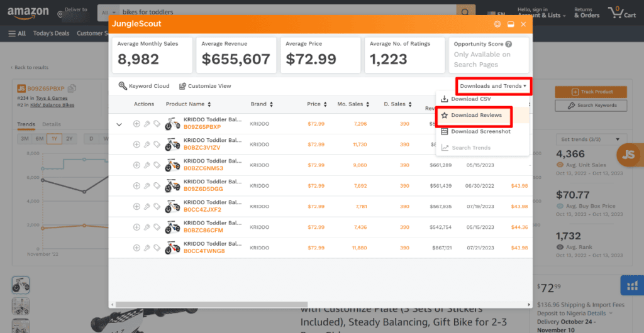The height and width of the screenshot is (333, 644).
Task: Go back to results link
Action: 30,67
